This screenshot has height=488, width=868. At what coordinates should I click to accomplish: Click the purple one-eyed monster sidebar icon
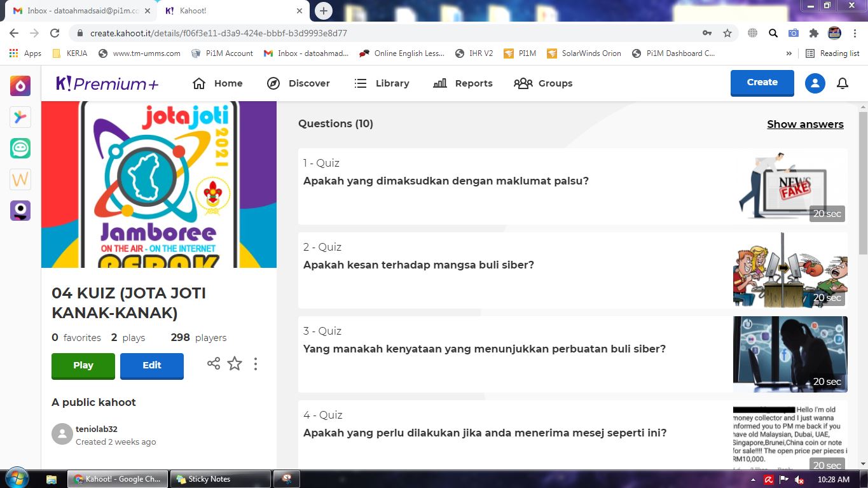point(20,211)
